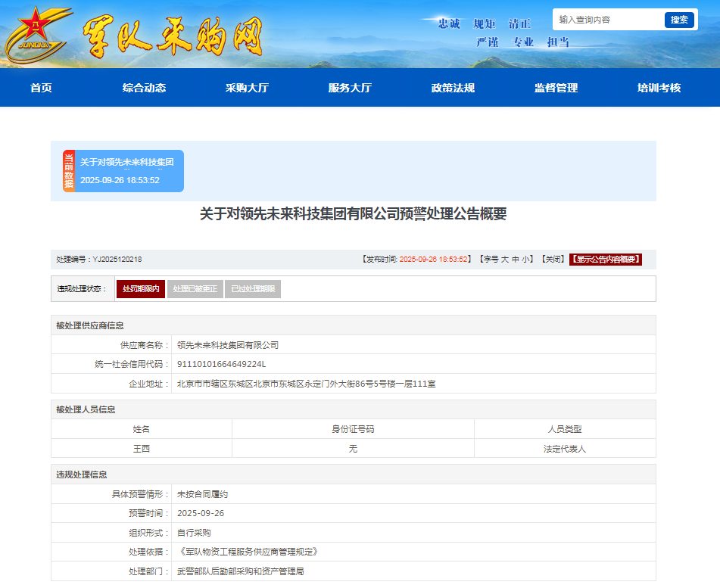Go to 综合动态 in navigation

(144, 88)
